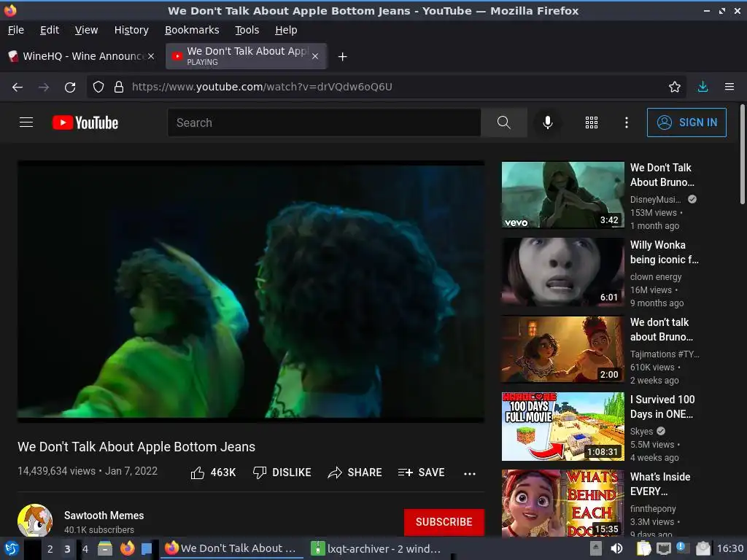
Task: Click the DISLIKE button
Action: pos(282,472)
